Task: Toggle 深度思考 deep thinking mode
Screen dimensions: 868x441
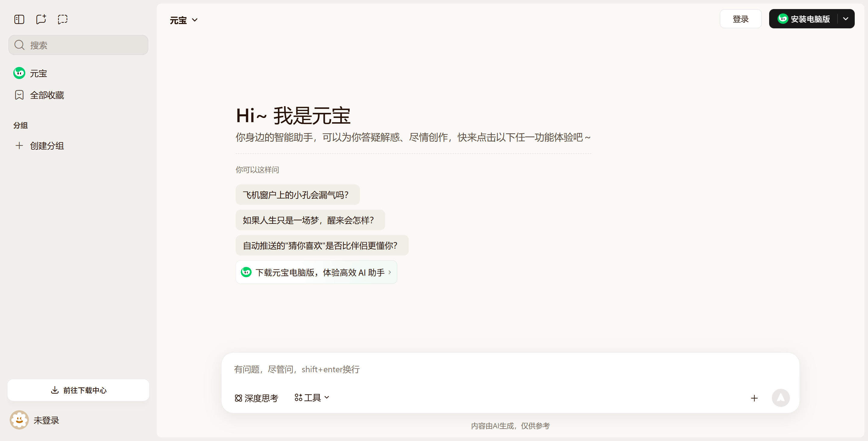Action: coord(256,398)
